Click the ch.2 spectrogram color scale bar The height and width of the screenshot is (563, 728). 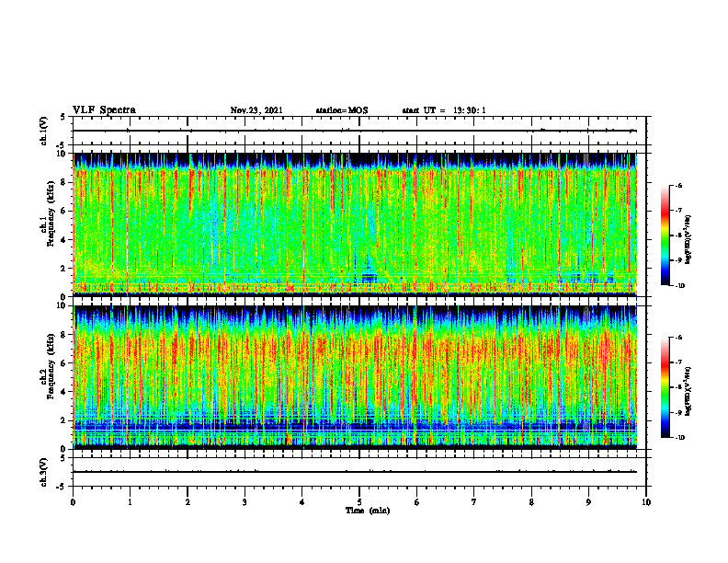click(x=665, y=387)
